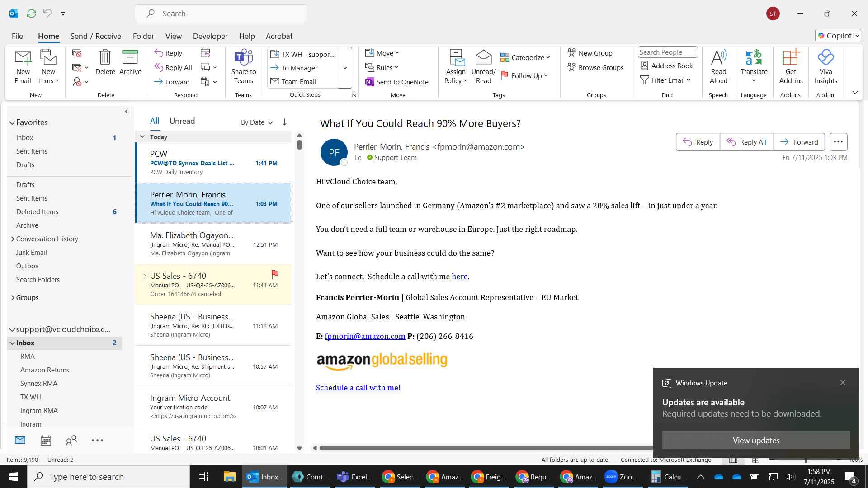Expand the Conversation History folder
This screenshot has width=868, height=488.
tap(13, 239)
